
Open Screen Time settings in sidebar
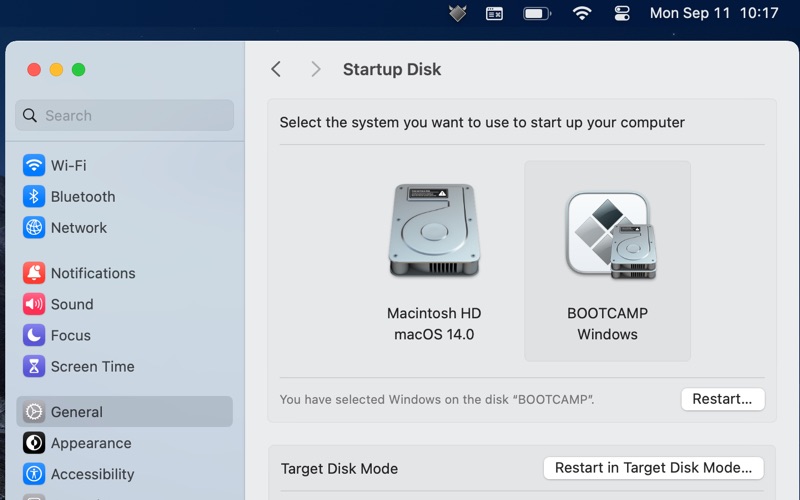tap(124, 366)
